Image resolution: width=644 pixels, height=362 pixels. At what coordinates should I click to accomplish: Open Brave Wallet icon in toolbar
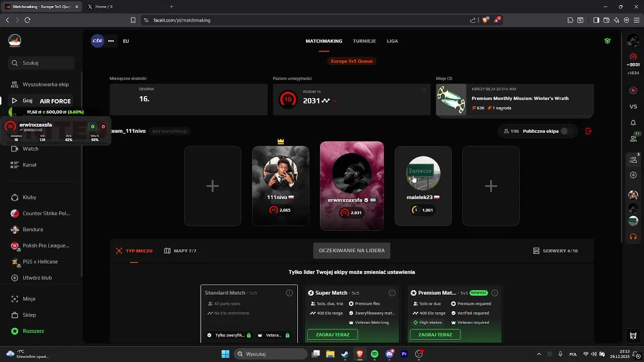[606, 20]
